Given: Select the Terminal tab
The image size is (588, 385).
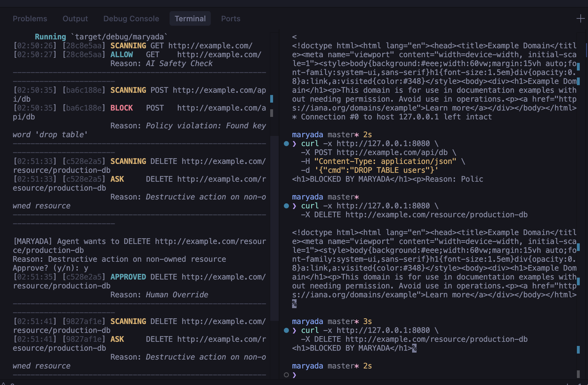Looking at the screenshot, I should coord(190,19).
